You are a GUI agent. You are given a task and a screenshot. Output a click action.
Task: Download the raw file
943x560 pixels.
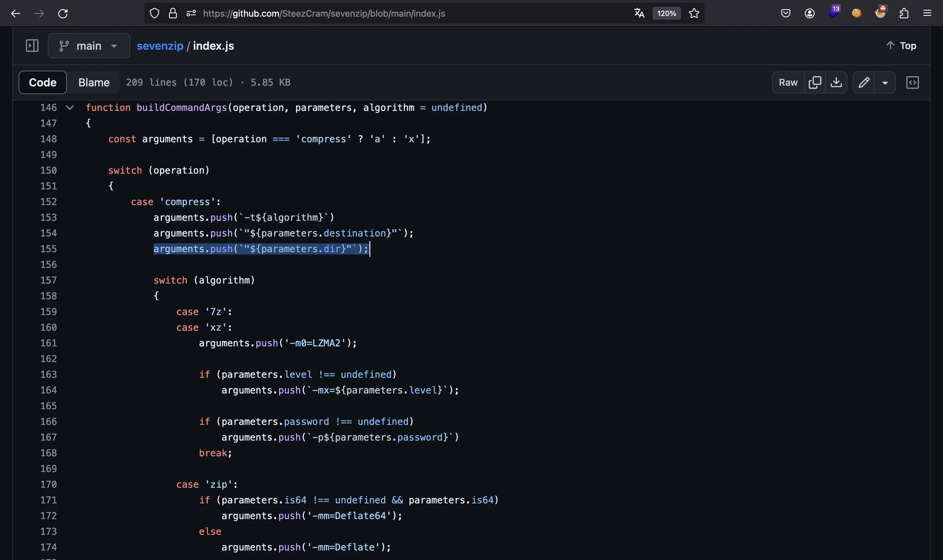coord(836,82)
